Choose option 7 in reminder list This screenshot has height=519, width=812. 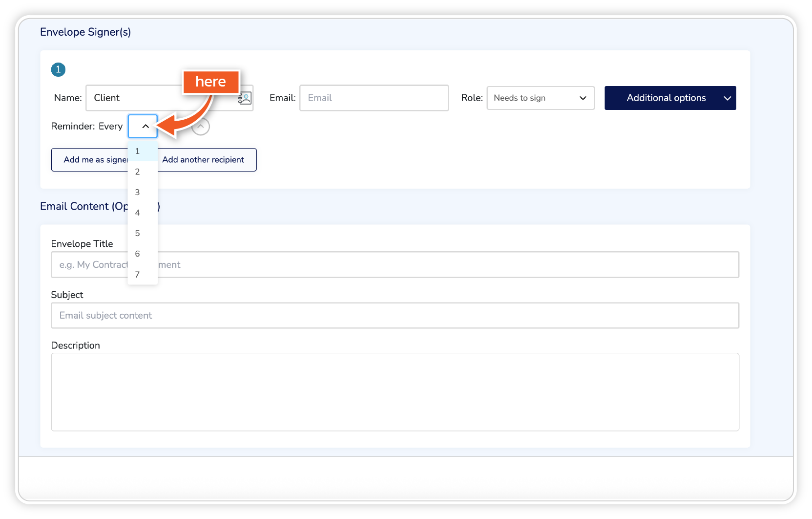[x=143, y=274]
